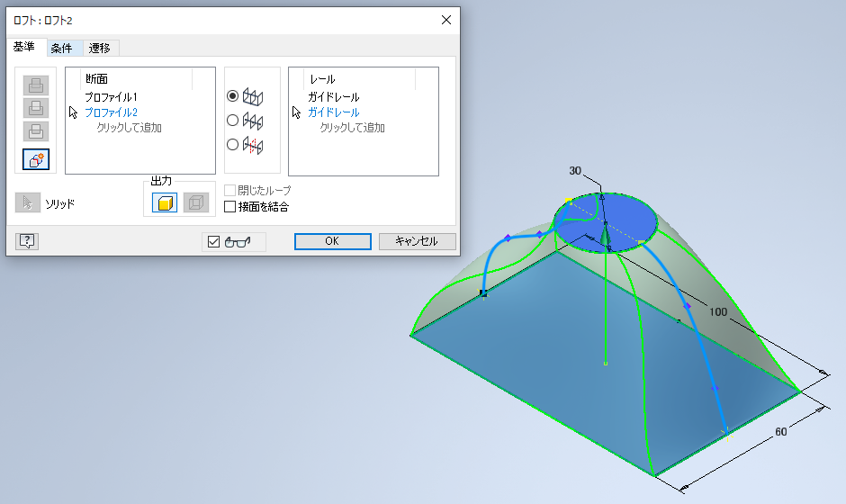Toggle the preview enable checkbox

pos(213,242)
